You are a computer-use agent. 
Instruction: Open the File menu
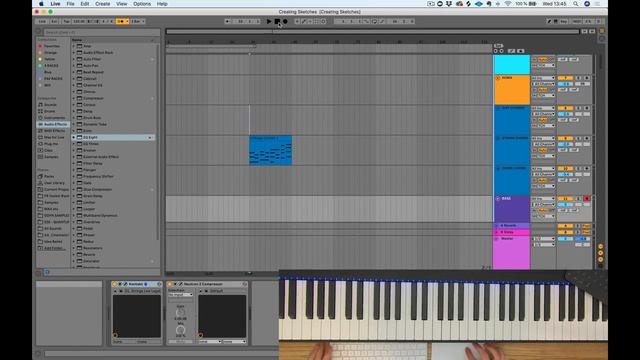point(71,4)
